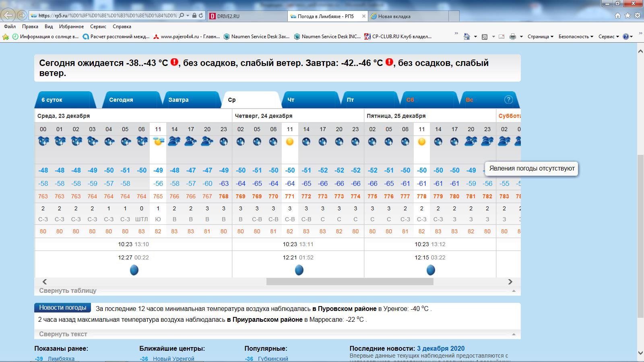Collapse table via Свернуть таблицу
This screenshot has width=644, height=362.
click(68, 291)
